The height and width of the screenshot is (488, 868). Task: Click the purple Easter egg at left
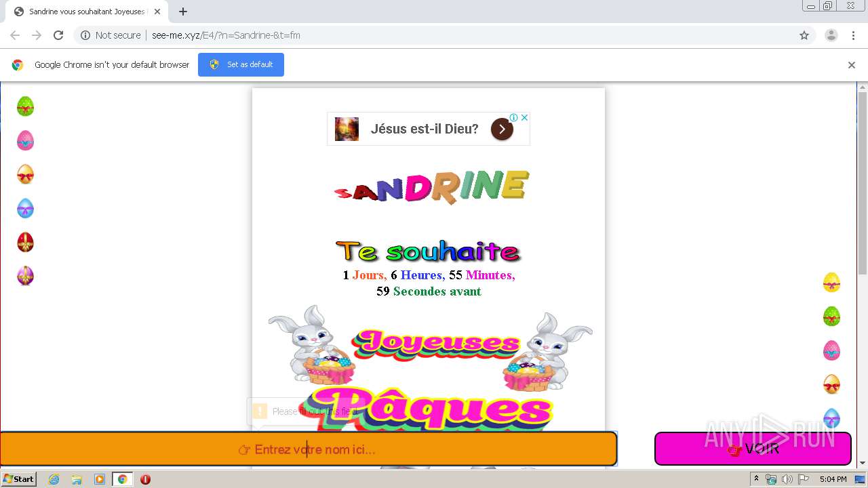pyautogui.click(x=25, y=276)
